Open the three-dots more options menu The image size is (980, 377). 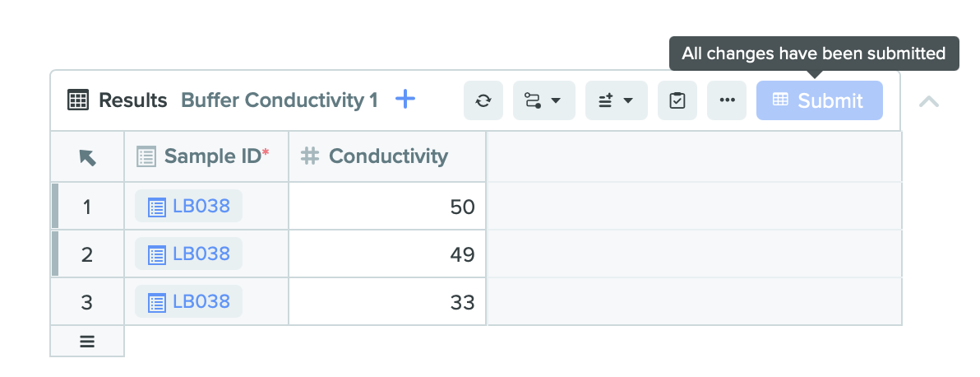(x=727, y=100)
